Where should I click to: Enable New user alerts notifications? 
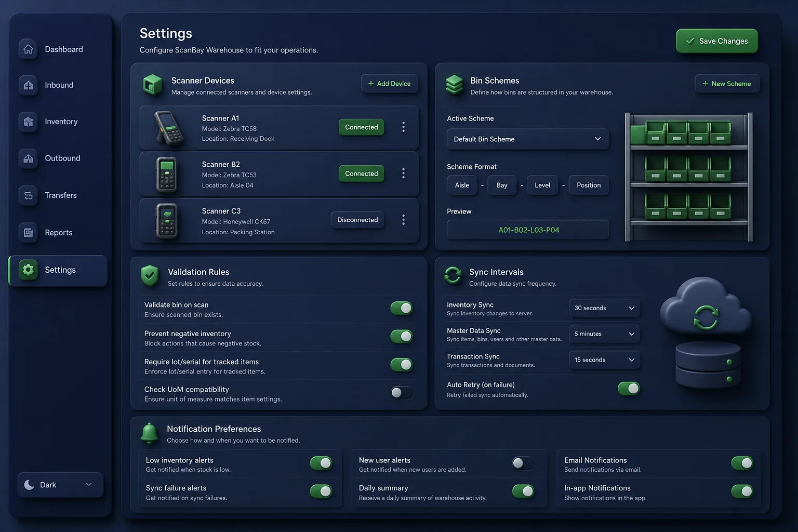(523, 463)
